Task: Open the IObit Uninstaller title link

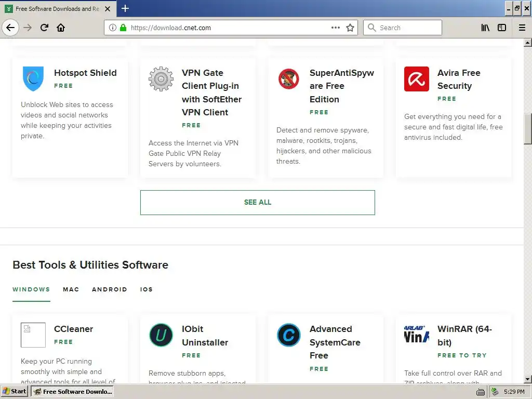Action: tap(205, 336)
